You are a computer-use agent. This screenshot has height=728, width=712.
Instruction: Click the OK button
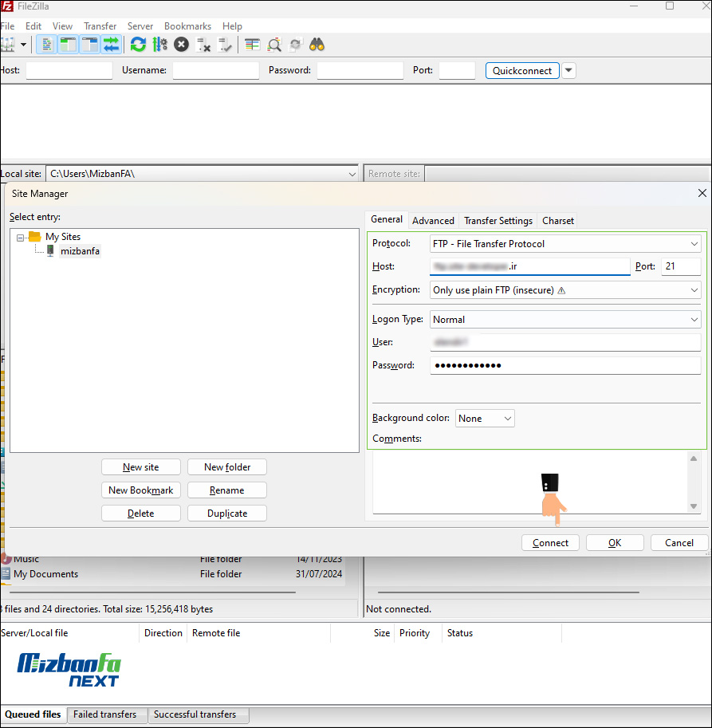point(615,543)
